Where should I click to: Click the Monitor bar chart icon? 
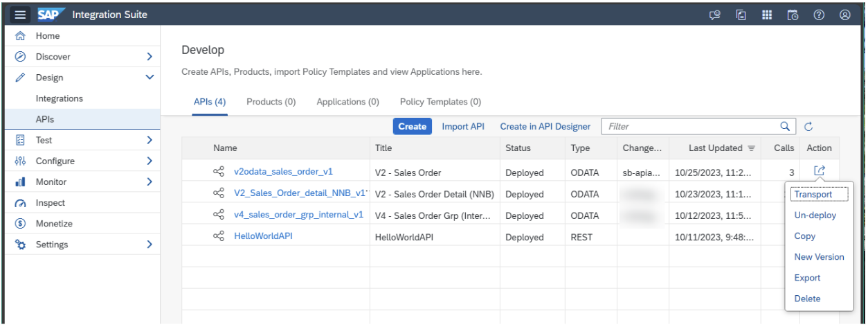click(20, 182)
